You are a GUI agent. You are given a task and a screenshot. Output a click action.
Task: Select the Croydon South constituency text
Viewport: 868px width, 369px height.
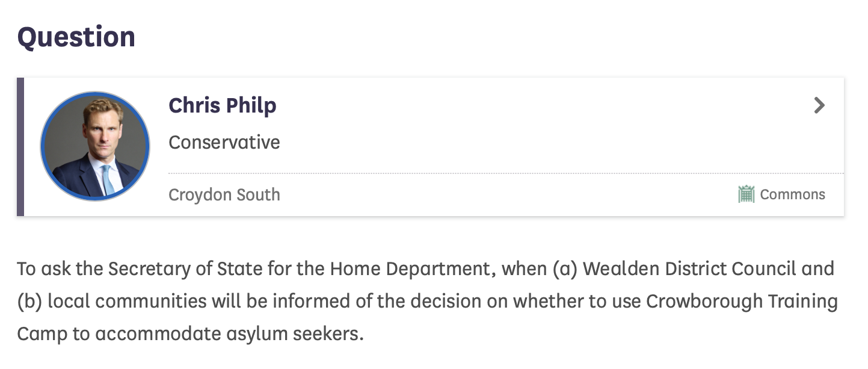[224, 195]
